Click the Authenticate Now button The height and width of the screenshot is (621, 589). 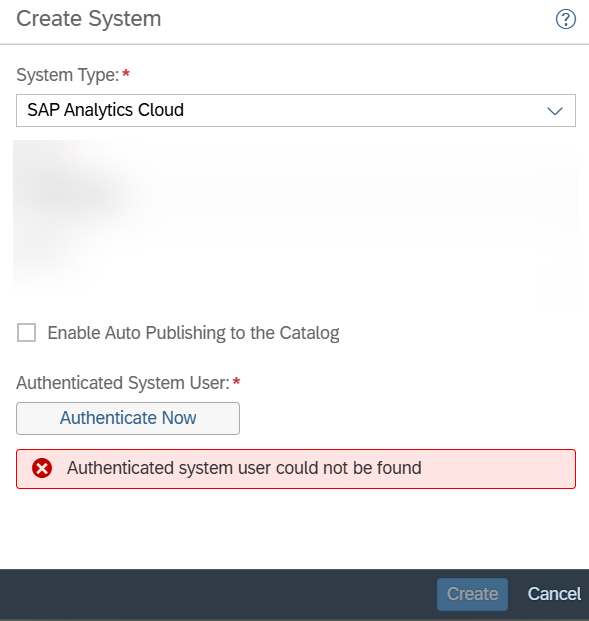(x=128, y=418)
